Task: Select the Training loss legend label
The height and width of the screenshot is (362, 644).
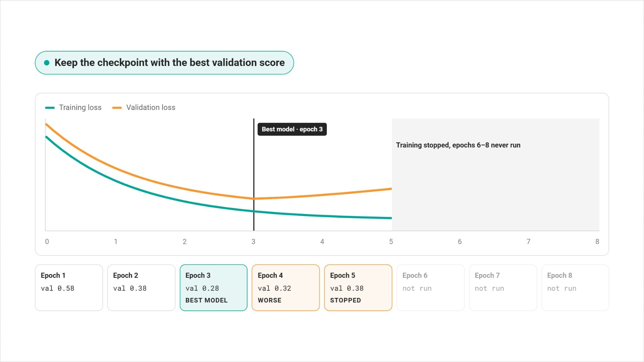Action: [x=80, y=107]
